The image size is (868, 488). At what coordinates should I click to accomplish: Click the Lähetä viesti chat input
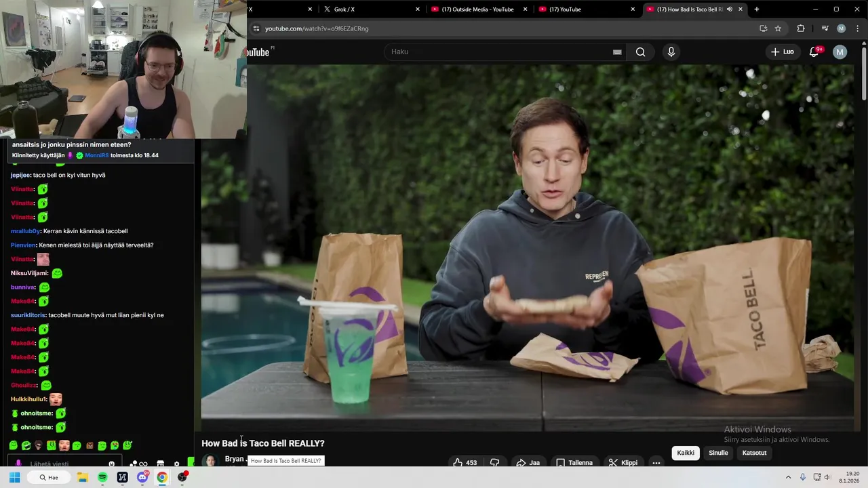coord(64,464)
